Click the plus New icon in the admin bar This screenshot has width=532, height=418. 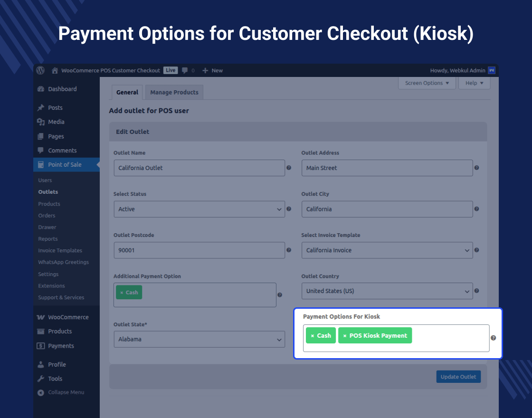pyautogui.click(x=205, y=71)
